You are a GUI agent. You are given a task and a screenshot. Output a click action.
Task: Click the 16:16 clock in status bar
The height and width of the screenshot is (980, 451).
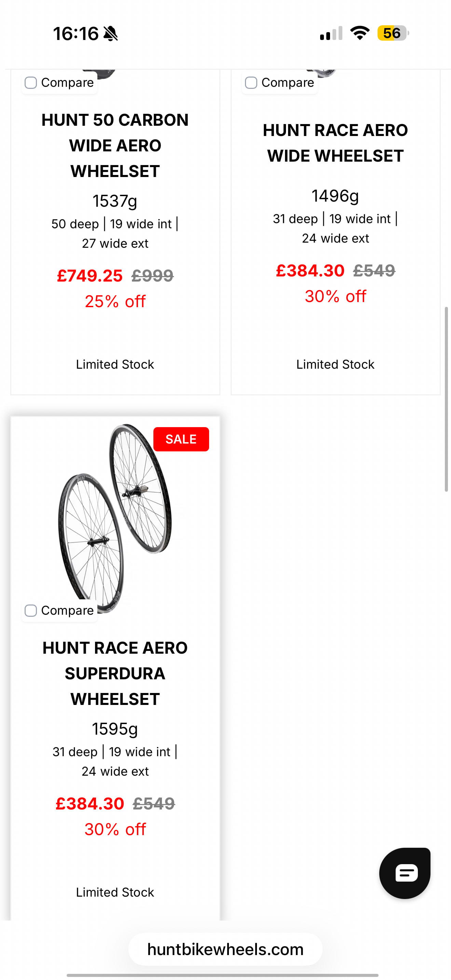[76, 33]
